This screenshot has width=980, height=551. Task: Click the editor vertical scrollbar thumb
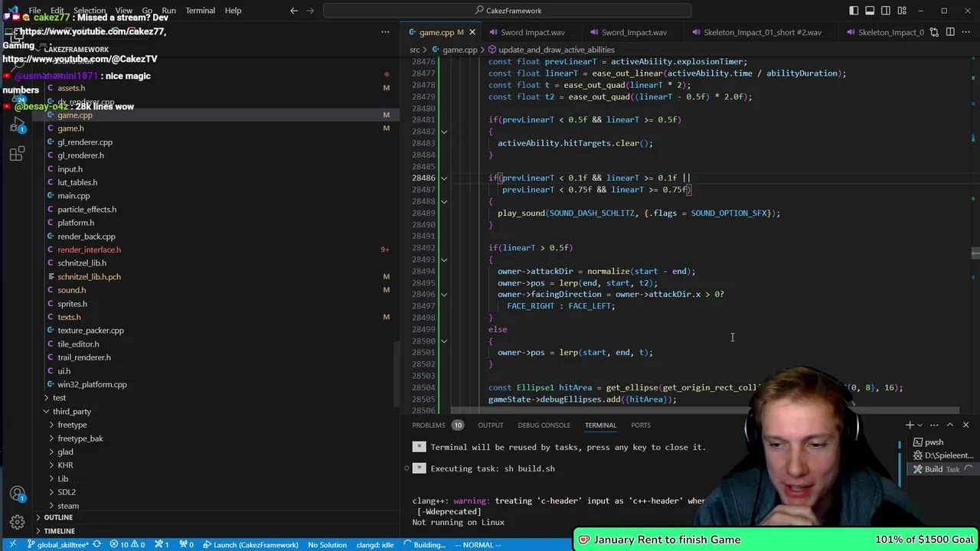(975, 253)
